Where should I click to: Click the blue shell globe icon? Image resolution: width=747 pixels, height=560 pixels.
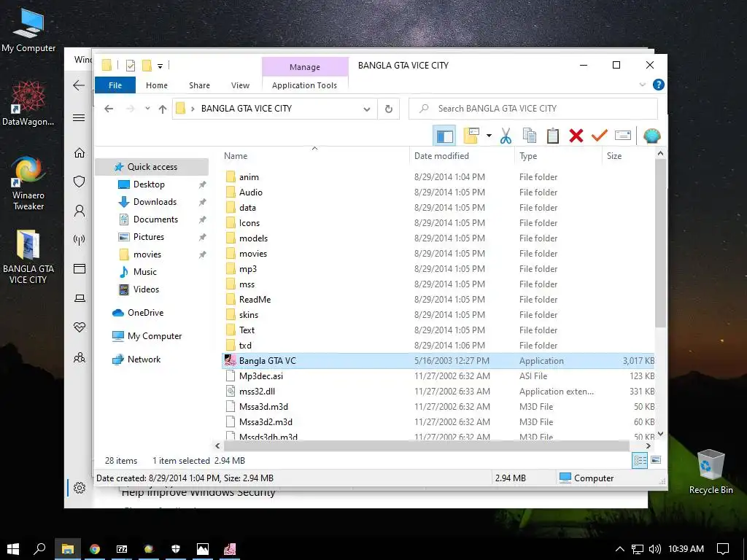651,136
